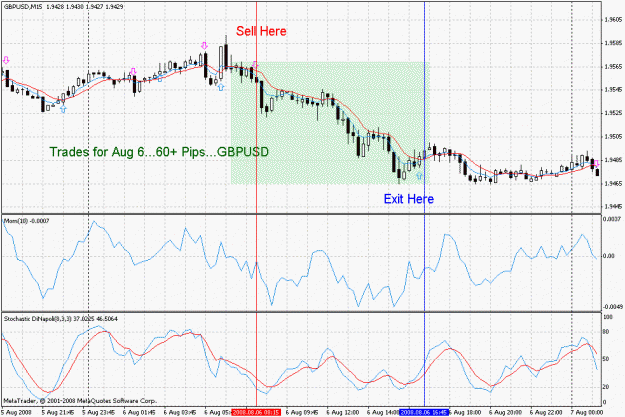
Task: Select the green shaded trade rectangle
Action: pyautogui.click(x=328, y=123)
